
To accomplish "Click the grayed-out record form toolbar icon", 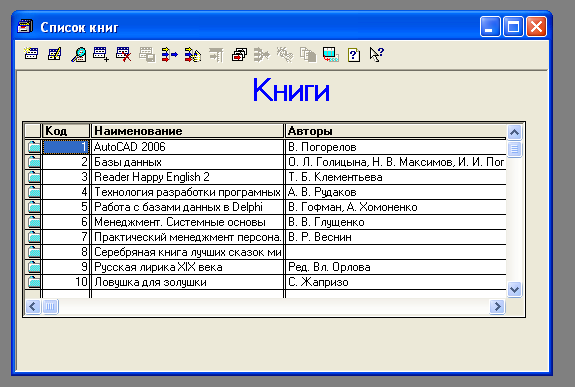I will coord(147,54).
